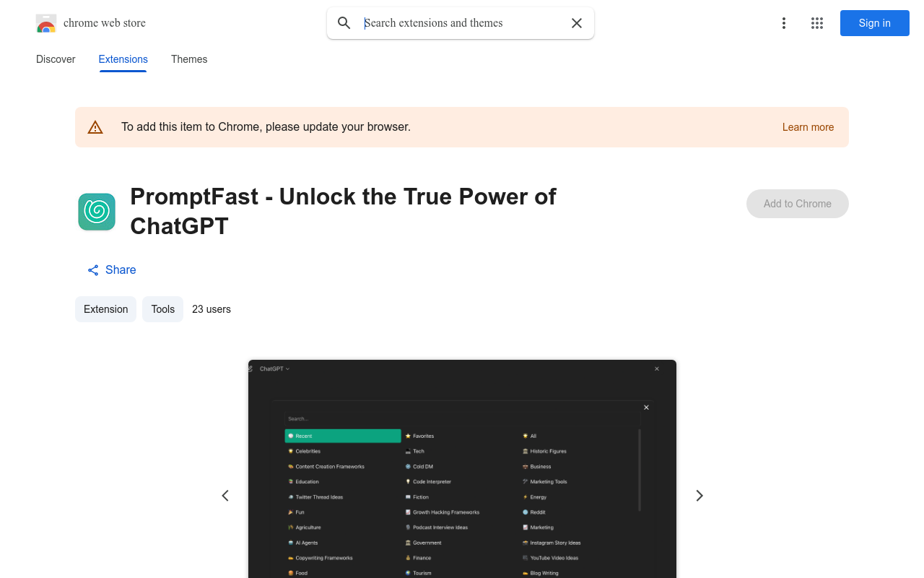Open the PromptFast screenshot preview image
Image resolution: width=924 pixels, height=578 pixels.
[x=462, y=470]
